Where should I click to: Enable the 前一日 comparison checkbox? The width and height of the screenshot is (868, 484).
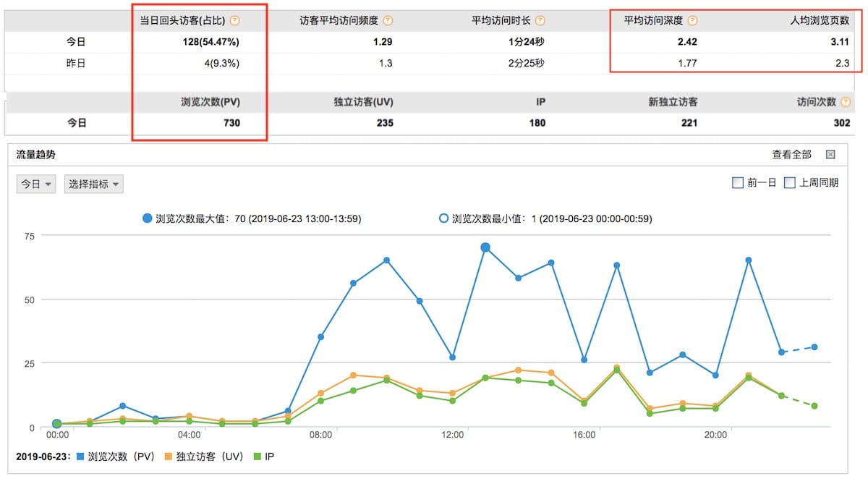738,183
